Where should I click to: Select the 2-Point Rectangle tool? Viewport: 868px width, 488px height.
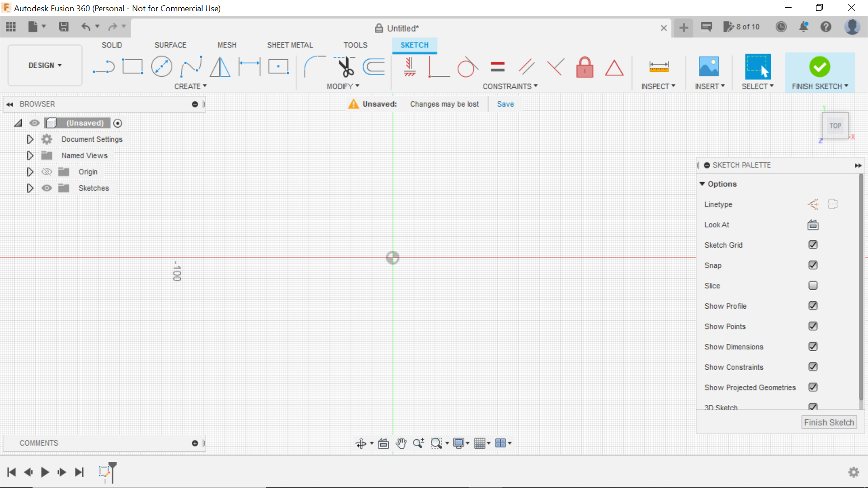132,66
